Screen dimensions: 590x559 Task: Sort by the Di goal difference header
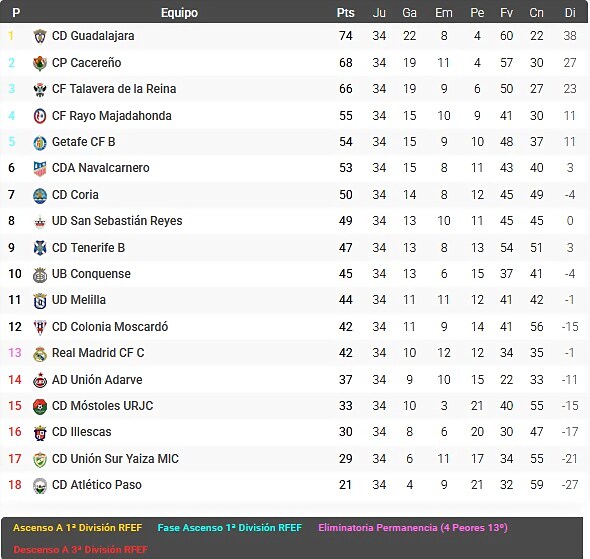point(570,13)
